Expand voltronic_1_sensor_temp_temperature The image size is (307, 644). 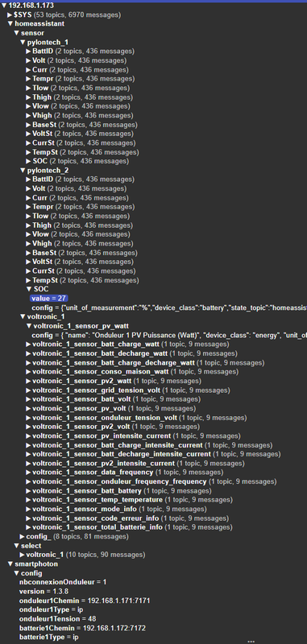[x=28, y=500]
